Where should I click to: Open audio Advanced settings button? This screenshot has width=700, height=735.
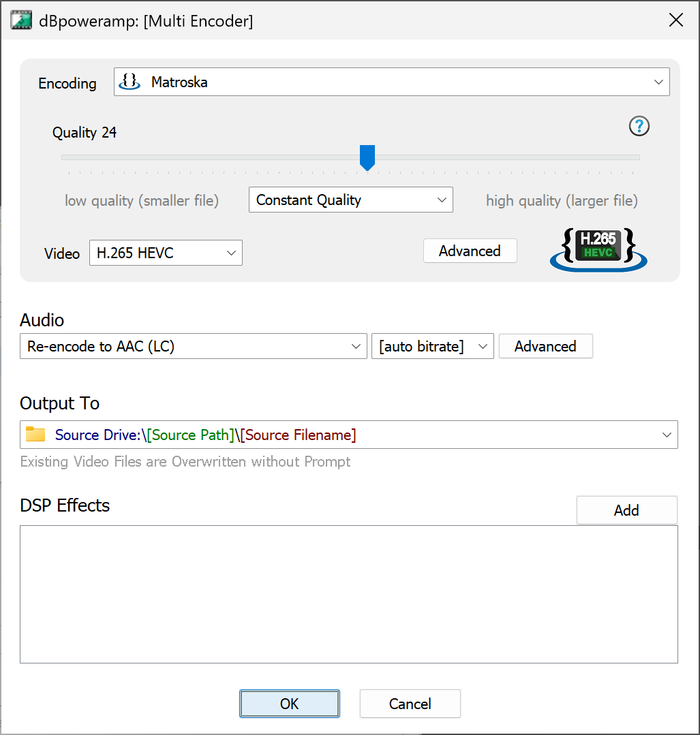[545, 346]
